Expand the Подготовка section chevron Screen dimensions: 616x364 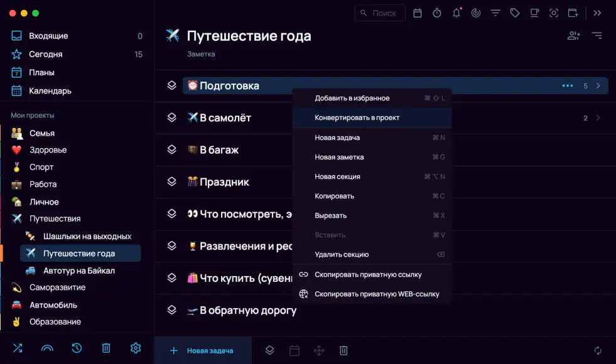pyautogui.click(x=598, y=86)
